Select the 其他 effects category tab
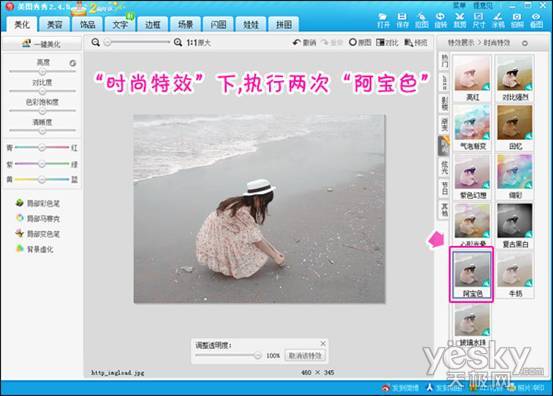The height and width of the screenshot is (396, 553). click(x=445, y=210)
